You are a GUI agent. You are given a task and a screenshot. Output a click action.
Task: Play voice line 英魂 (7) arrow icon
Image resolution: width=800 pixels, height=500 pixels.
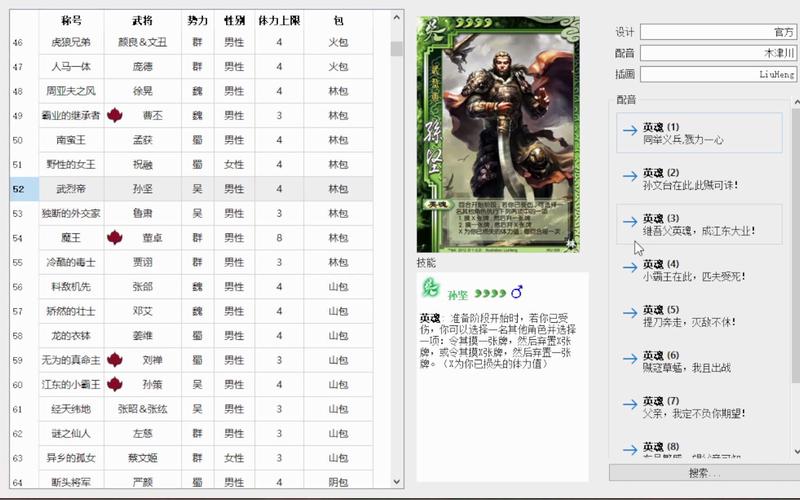[x=630, y=404]
